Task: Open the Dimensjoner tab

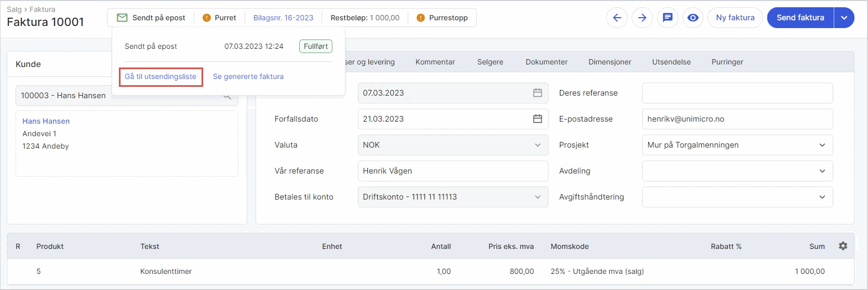Action: [x=610, y=62]
